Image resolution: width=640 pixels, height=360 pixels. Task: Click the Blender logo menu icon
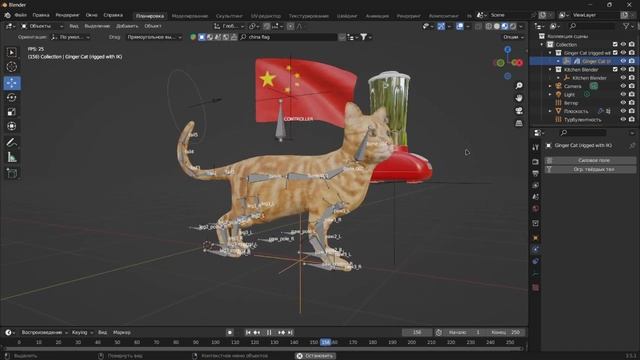coord(7,15)
